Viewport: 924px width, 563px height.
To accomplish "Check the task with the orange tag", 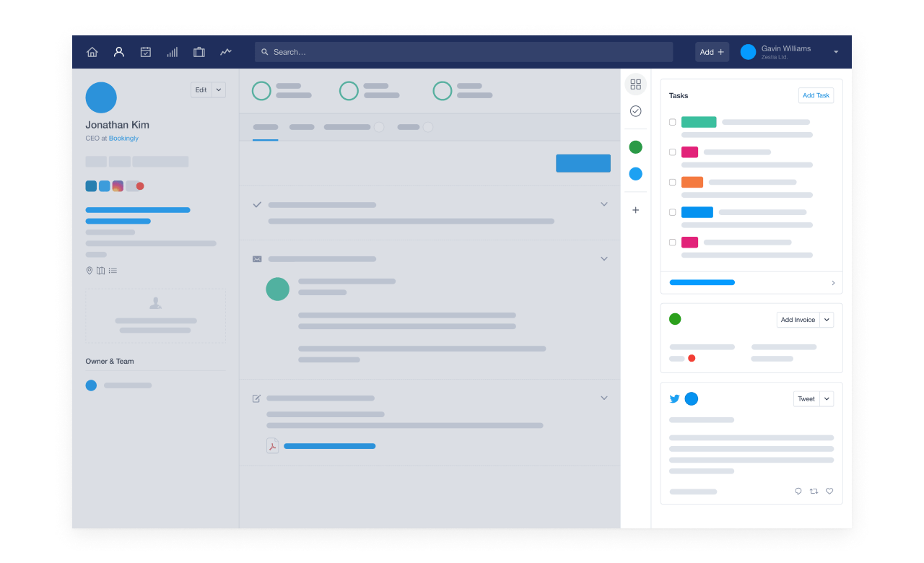I will (x=672, y=183).
